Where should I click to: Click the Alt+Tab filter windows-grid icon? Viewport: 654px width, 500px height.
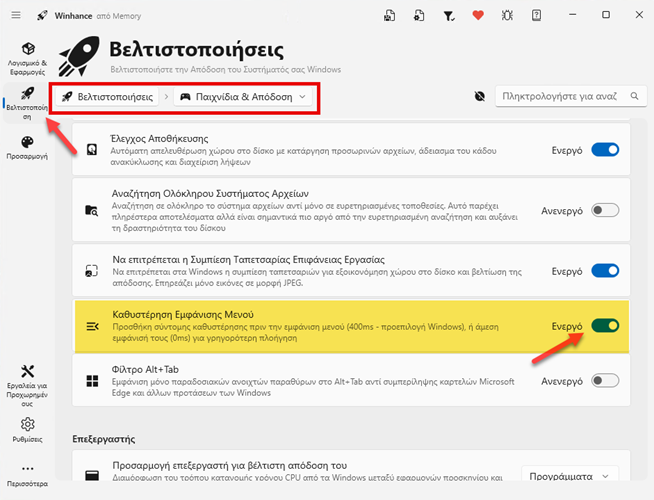(x=92, y=381)
